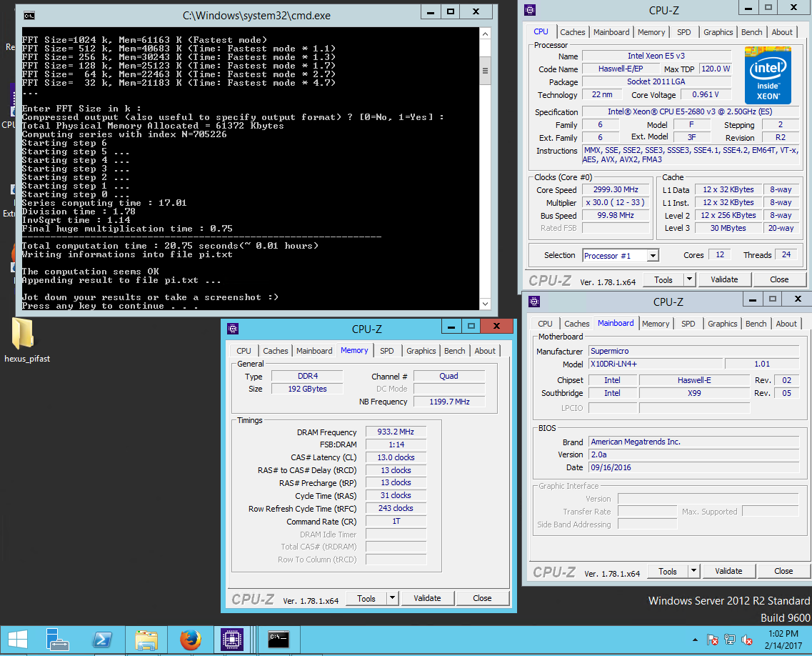812x656 pixels.
Task: Open the Windows Start button
Action: tap(18, 640)
